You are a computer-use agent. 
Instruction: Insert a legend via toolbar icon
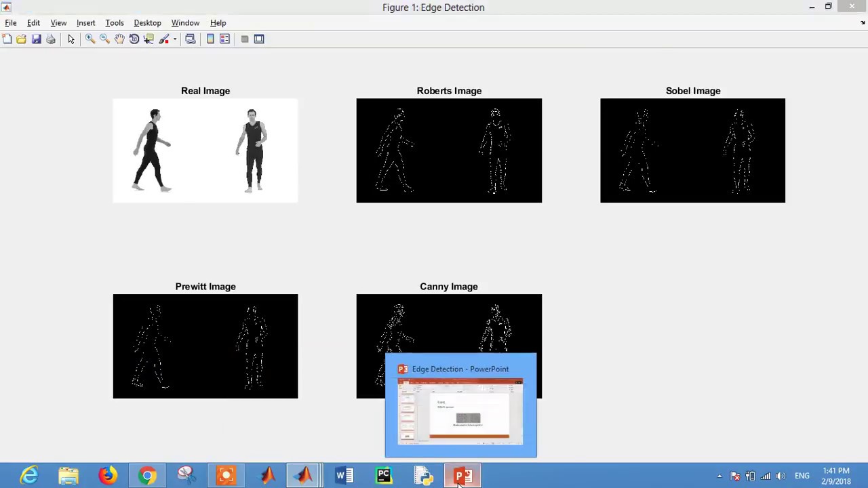click(x=224, y=39)
